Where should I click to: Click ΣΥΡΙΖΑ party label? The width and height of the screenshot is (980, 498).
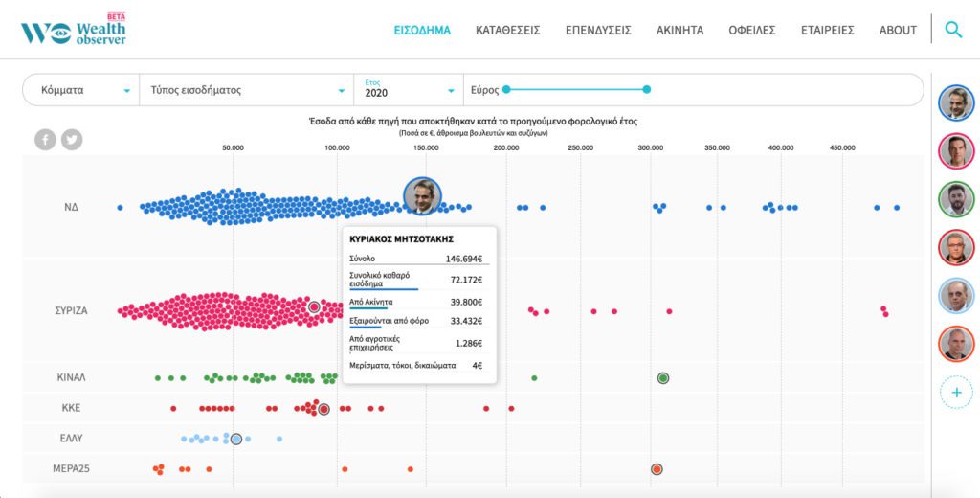(x=71, y=310)
